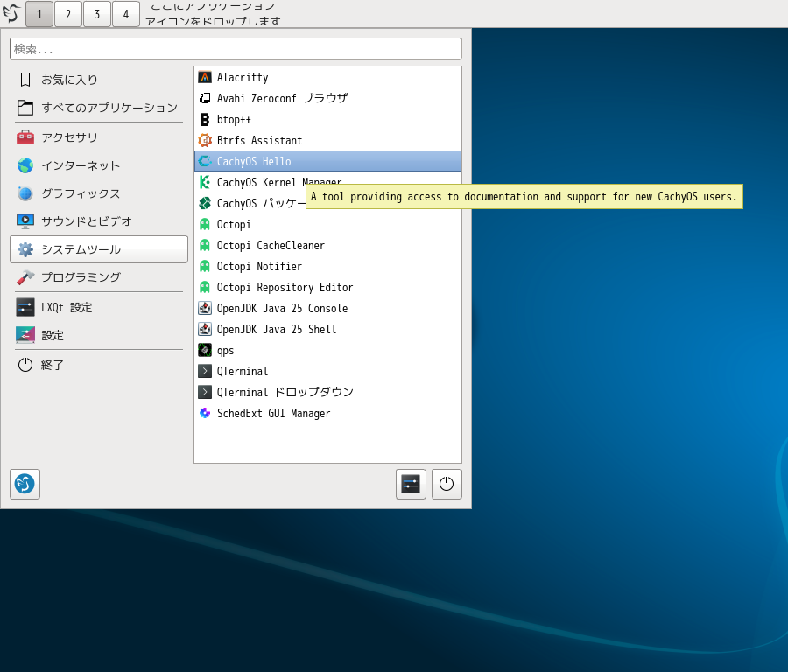Click the Btrfs Assistant icon
This screenshot has height=672, width=788.
coord(205,140)
